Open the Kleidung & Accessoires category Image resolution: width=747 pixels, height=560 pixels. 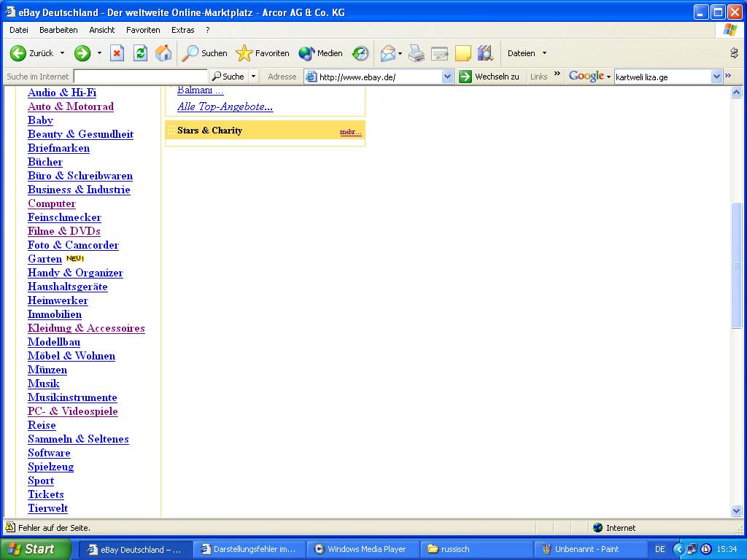86,328
